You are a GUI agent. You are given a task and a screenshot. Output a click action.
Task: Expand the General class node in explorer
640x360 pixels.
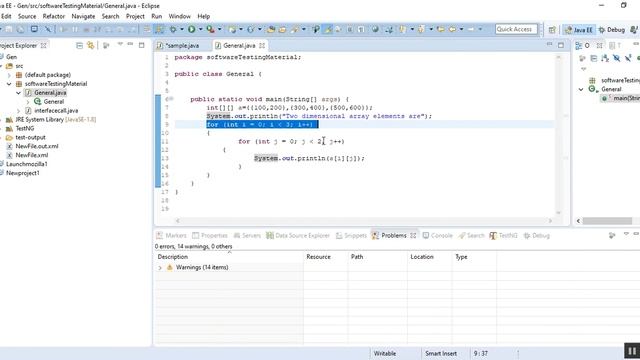point(28,102)
